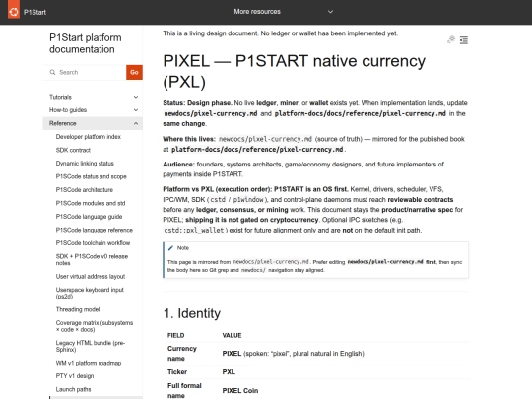Viewport: 532px width, 399px height.
Task: Click the cstd::pxl_wallet code text
Action: tap(194, 230)
